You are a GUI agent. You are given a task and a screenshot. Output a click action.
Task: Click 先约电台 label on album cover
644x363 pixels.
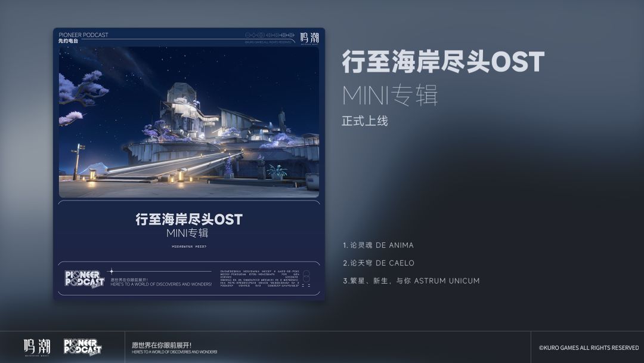[68, 41]
